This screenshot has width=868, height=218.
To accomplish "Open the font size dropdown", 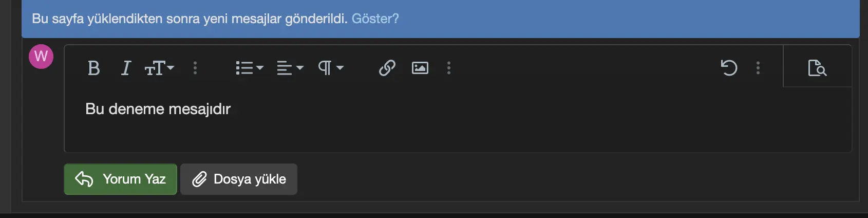I will click(x=159, y=68).
